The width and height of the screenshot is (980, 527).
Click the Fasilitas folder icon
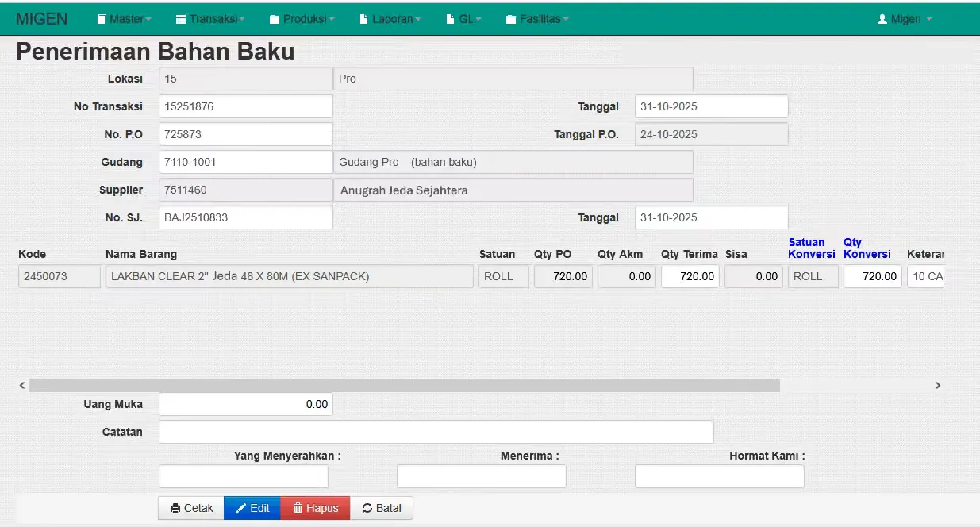(x=512, y=19)
